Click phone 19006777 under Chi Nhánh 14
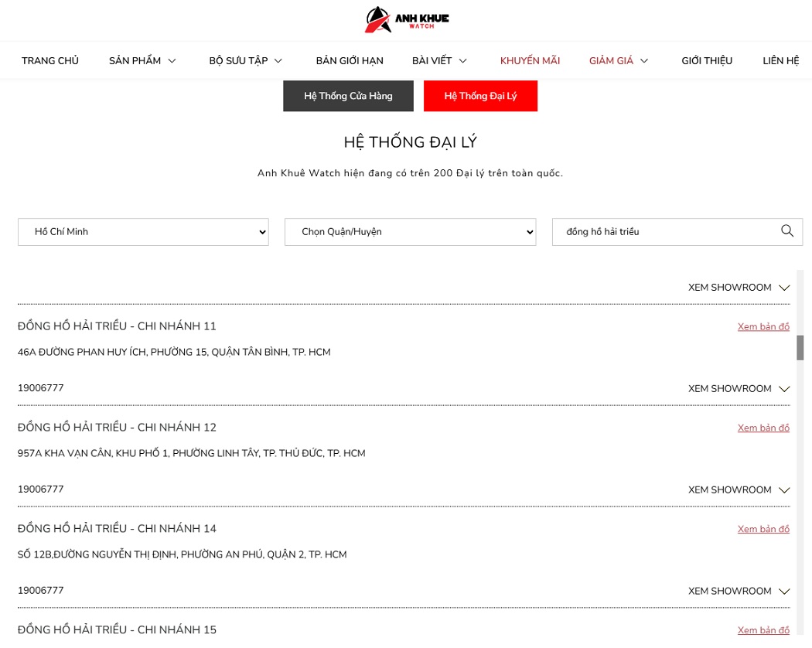 pos(40,591)
